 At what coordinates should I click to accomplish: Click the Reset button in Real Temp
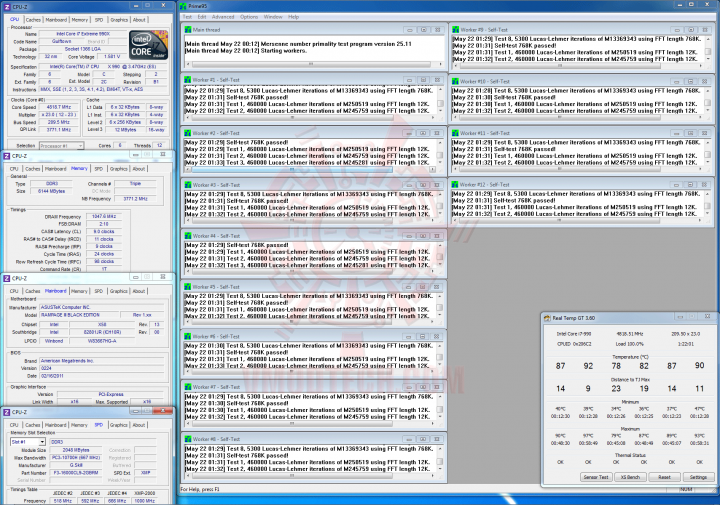[x=664, y=477]
